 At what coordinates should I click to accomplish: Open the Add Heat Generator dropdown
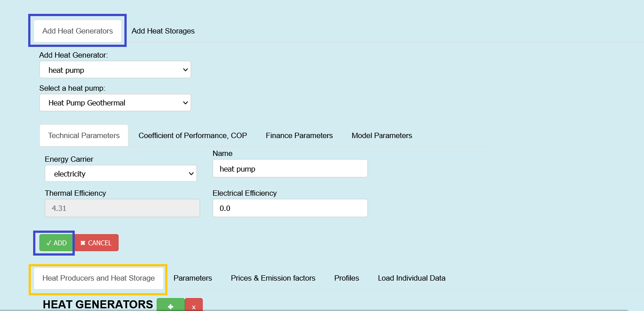(x=115, y=70)
